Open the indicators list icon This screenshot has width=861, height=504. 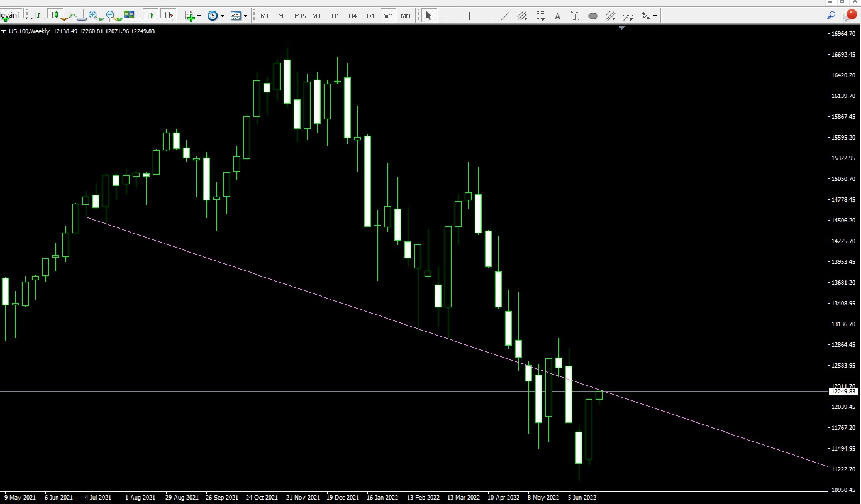[x=190, y=16]
